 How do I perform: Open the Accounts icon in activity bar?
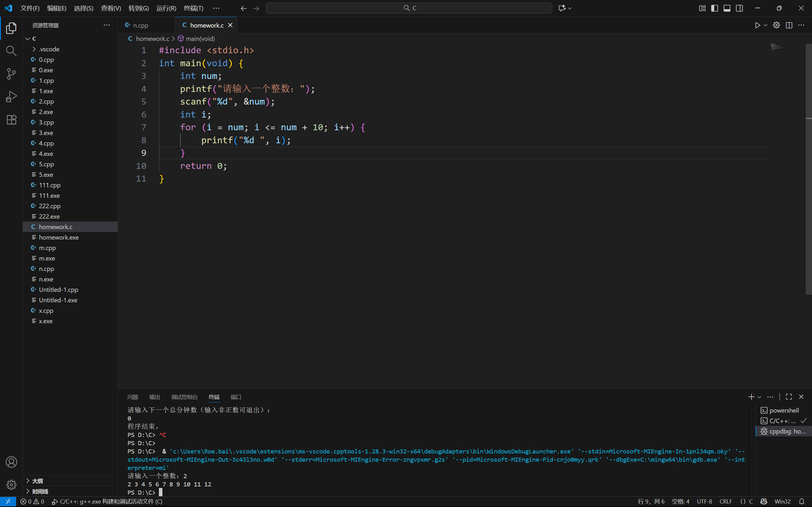(11, 462)
